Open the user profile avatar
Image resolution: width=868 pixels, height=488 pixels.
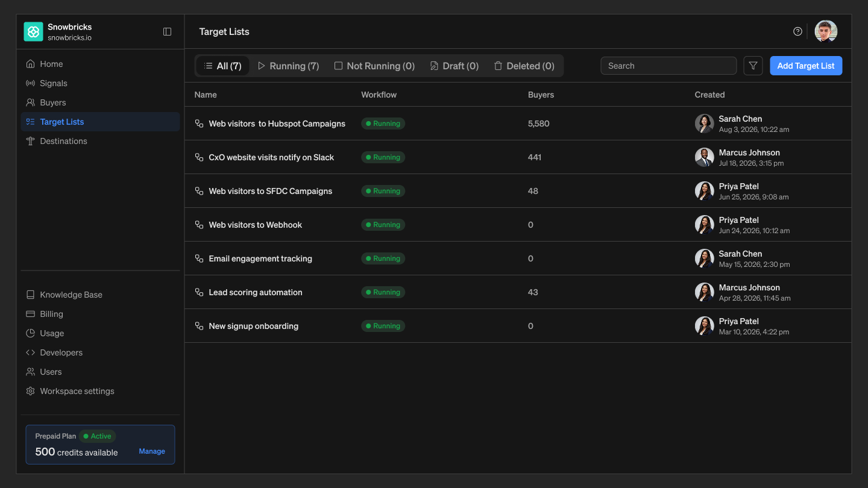826,31
